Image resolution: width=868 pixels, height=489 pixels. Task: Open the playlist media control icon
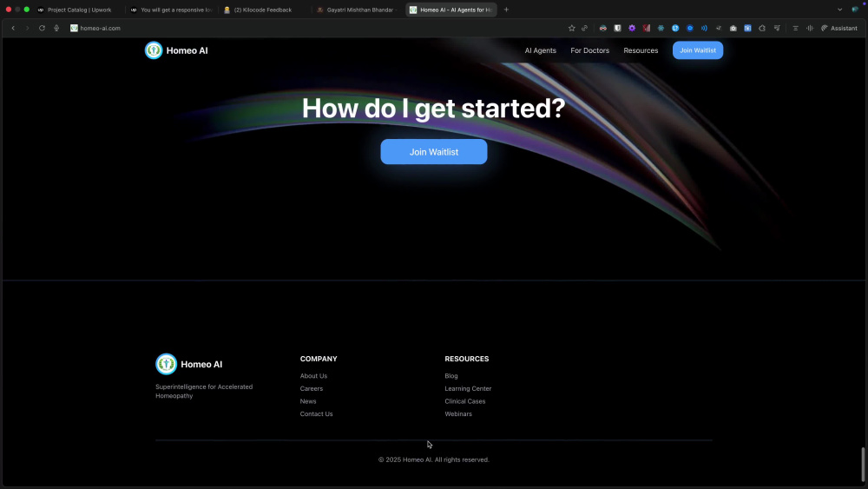(777, 28)
